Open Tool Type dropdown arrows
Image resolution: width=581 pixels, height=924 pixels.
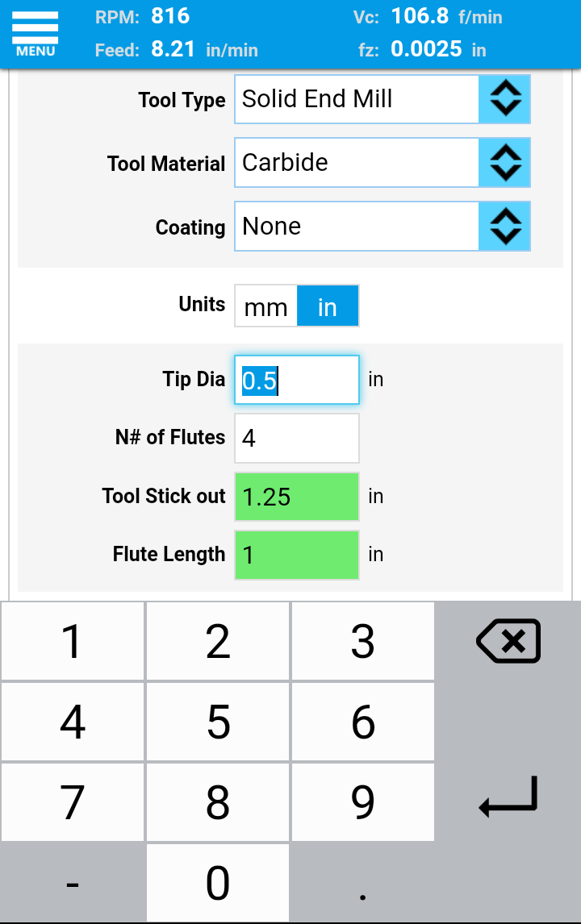click(504, 100)
